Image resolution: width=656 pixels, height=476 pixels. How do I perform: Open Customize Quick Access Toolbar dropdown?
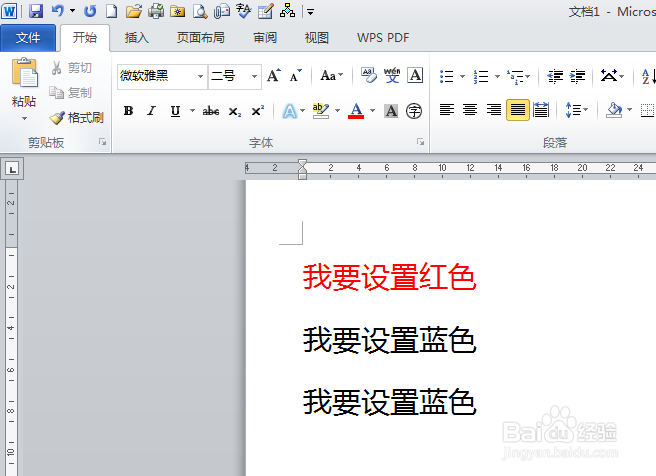[310, 12]
